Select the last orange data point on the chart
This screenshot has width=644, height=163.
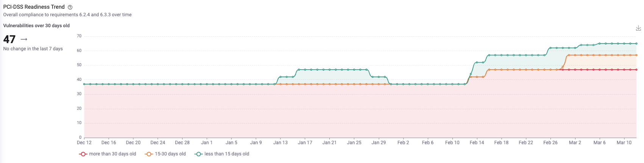tap(636, 55)
